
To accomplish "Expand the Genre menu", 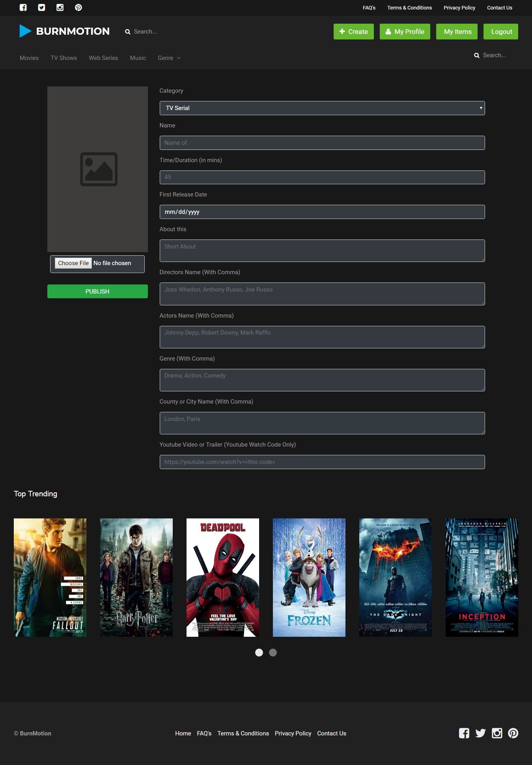I will click(169, 58).
